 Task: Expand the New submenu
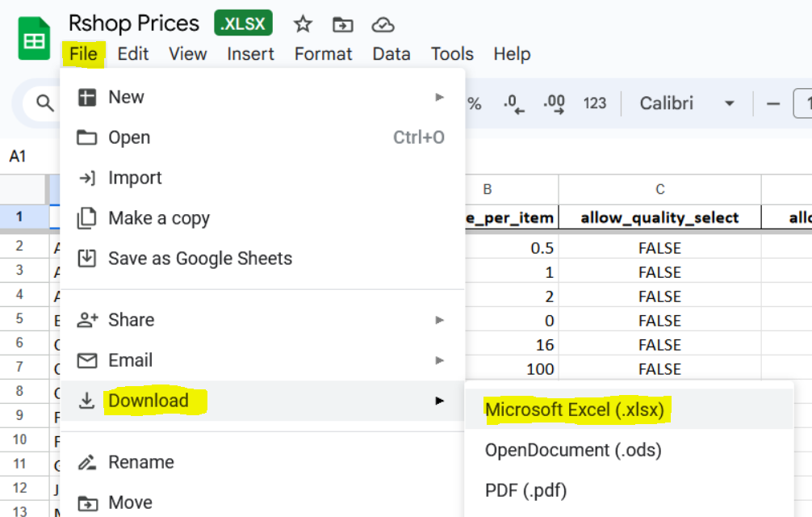point(263,97)
